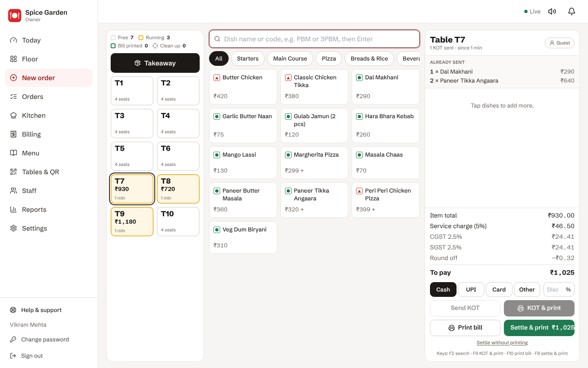The width and height of the screenshot is (588, 368).
Task: Mute sounds with the speaker icon
Action: (552, 11)
